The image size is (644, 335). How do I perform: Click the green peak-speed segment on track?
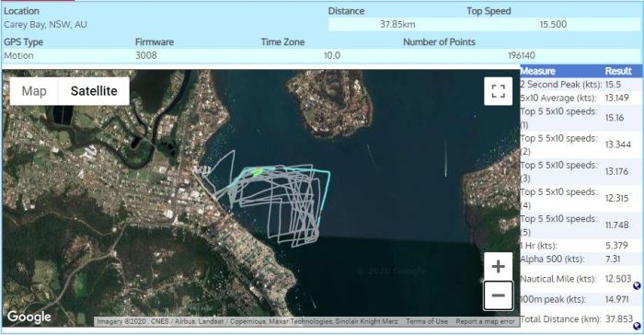point(257,171)
